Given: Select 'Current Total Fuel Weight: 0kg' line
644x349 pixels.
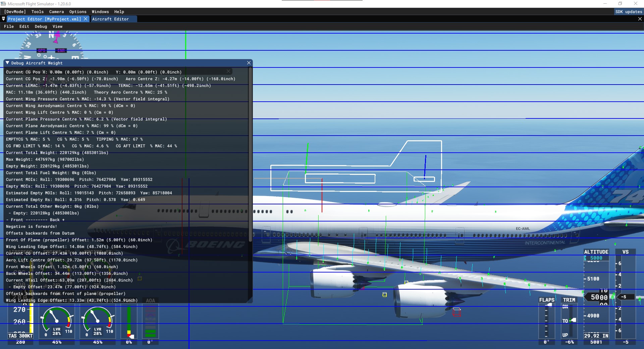Looking at the screenshot, I should [x=51, y=173].
